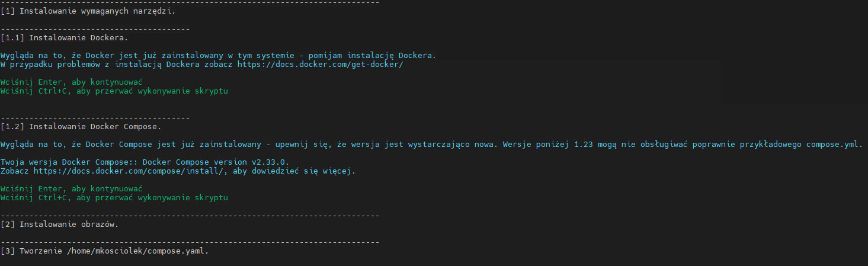Click the second "Wciśnij Enter, aby kontynuować" prompt
The width and height of the screenshot is (868, 266).
coord(71,188)
